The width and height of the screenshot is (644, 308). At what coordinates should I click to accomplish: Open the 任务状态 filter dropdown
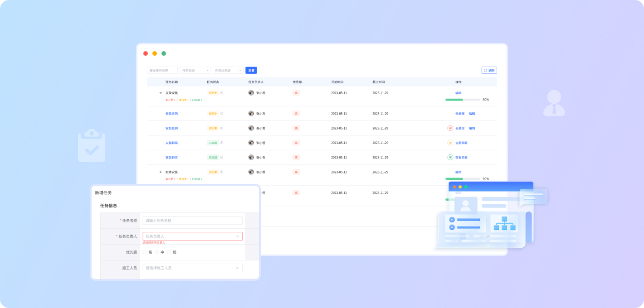click(195, 70)
